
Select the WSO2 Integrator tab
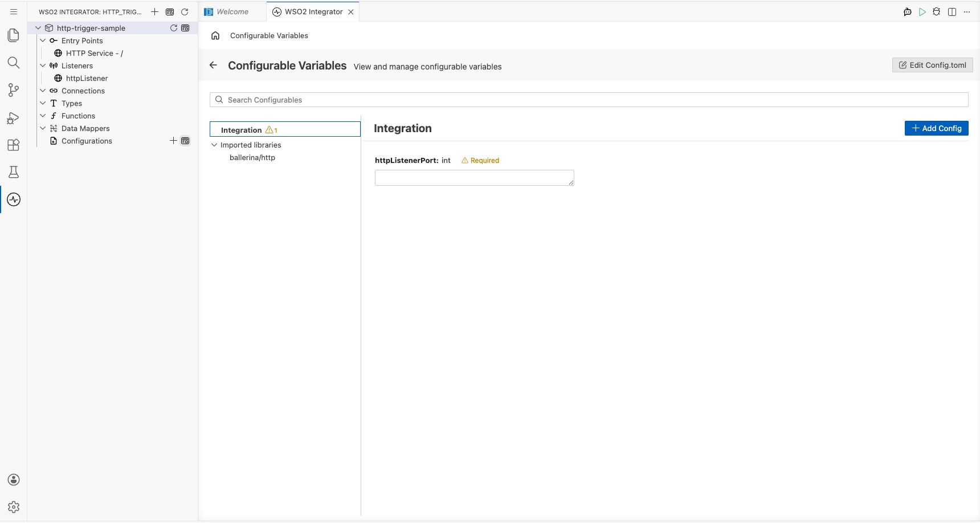point(313,11)
